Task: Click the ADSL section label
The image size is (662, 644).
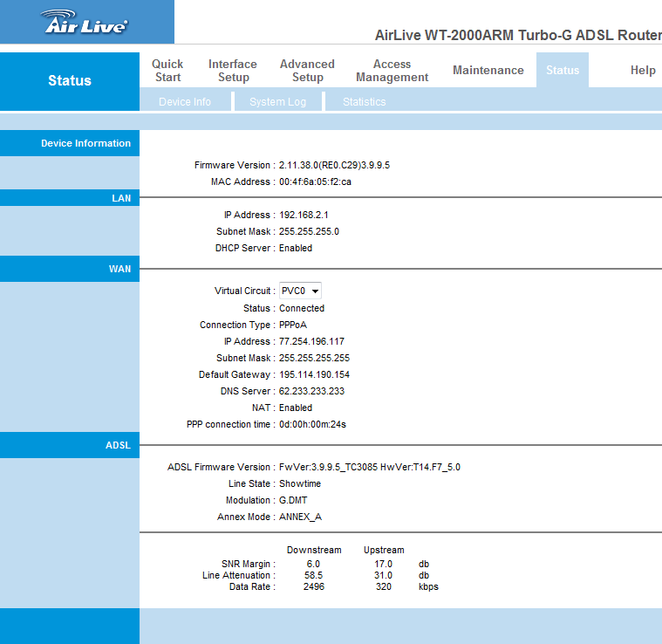Action: click(119, 446)
